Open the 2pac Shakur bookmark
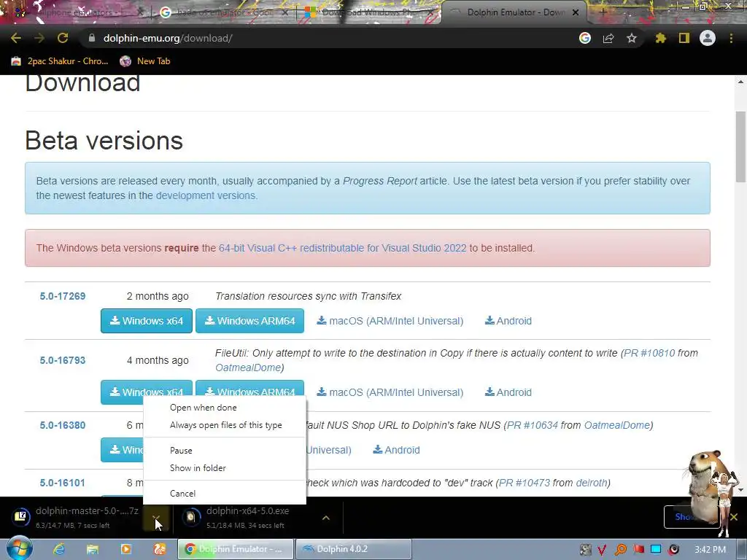Viewport: 747px width, 560px height. click(60, 61)
